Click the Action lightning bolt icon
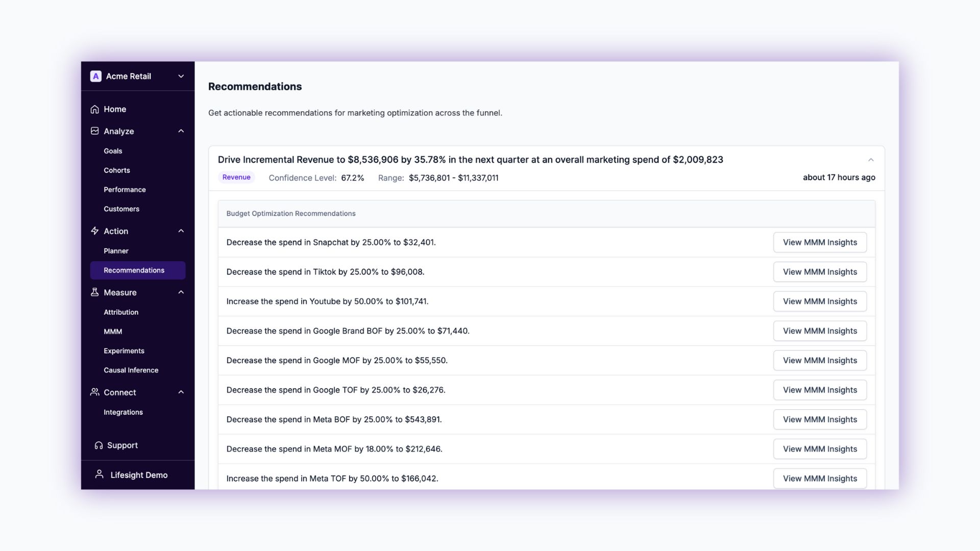Viewport: 980px width, 551px height. 94,231
